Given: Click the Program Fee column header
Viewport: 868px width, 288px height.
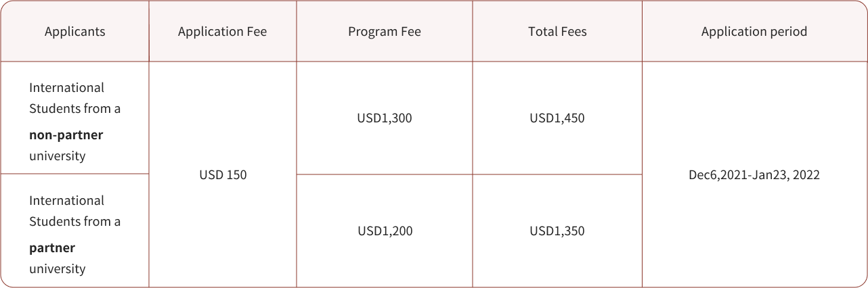Looking at the screenshot, I should (385, 32).
